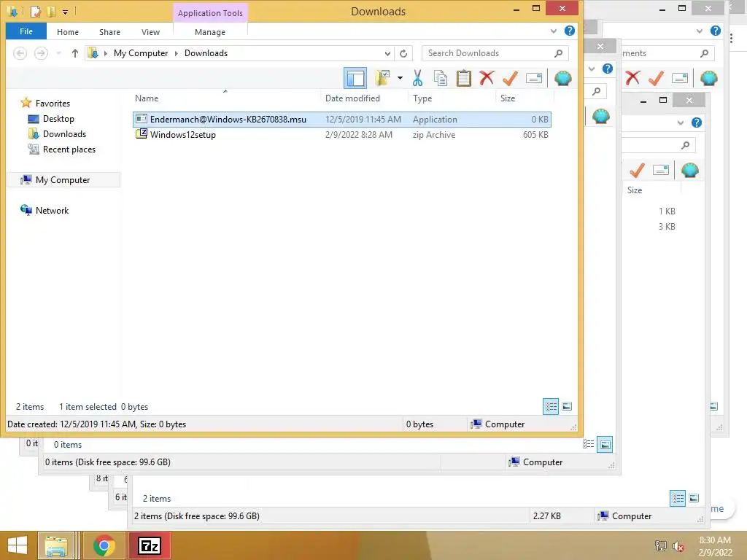The height and width of the screenshot is (560, 747).
Task: Click the refresh button beside address bar
Action: [403, 53]
